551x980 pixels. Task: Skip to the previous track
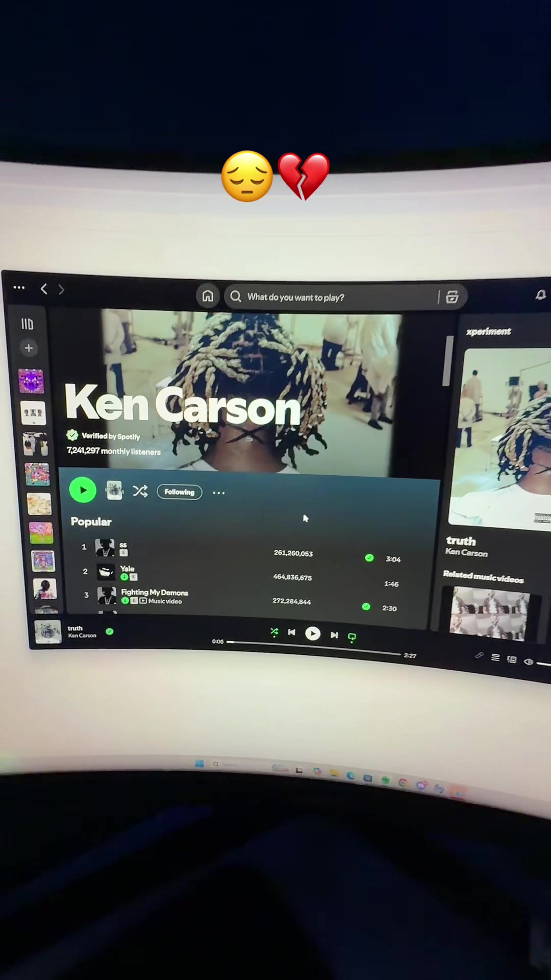click(291, 632)
